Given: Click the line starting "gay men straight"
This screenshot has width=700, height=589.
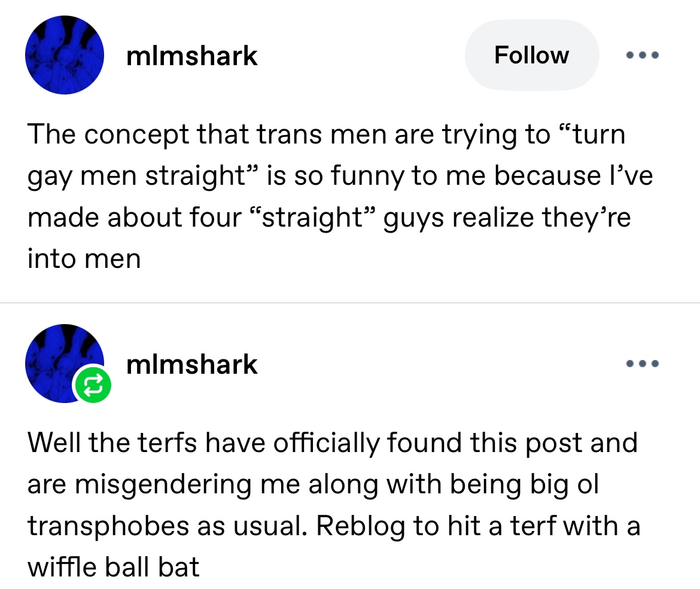Looking at the screenshot, I should coord(340,176).
